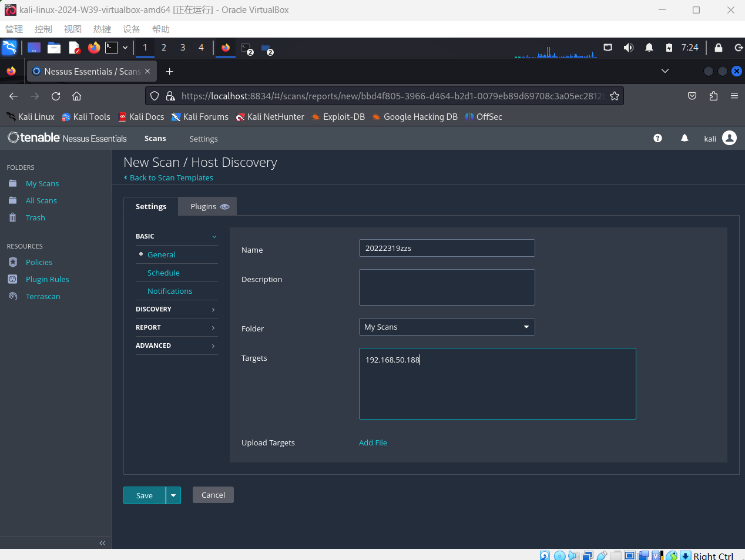Viewport: 745px width, 560px height.
Task: Select the Notifications settings item
Action: [x=170, y=291]
